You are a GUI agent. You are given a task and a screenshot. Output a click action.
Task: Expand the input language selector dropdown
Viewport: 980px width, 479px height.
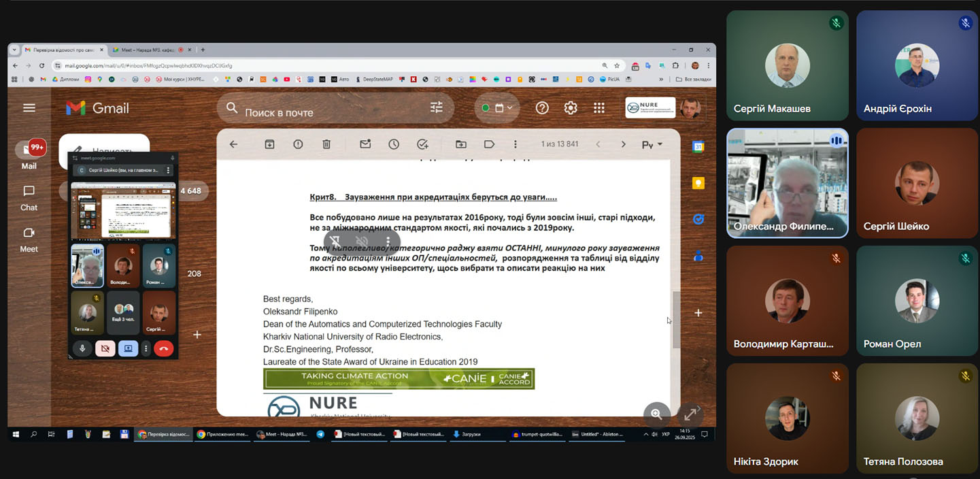pyautogui.click(x=652, y=144)
